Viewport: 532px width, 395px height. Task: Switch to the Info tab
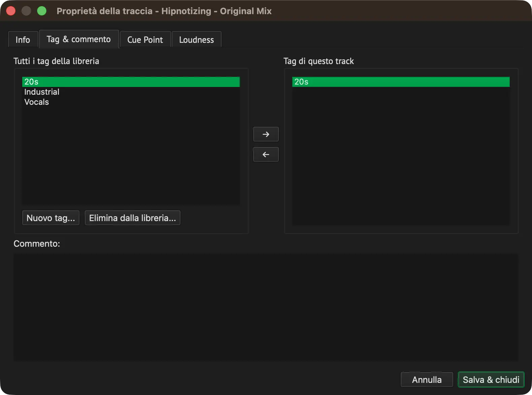(23, 39)
